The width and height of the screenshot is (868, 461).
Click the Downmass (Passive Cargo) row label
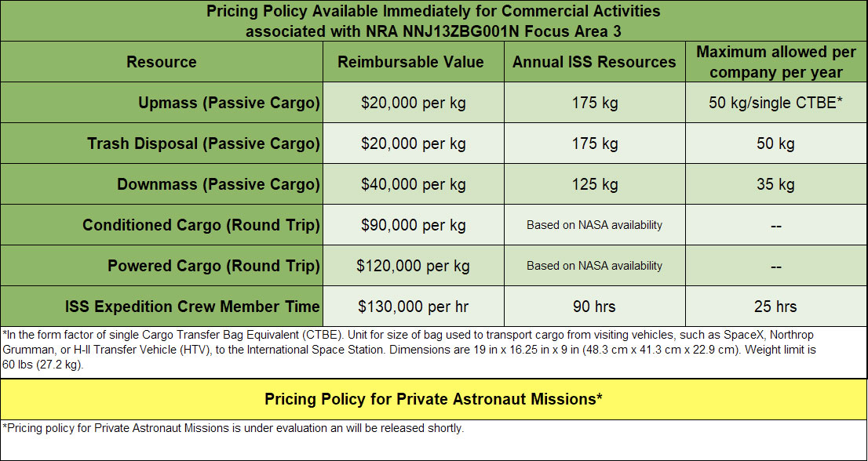pyautogui.click(x=162, y=184)
